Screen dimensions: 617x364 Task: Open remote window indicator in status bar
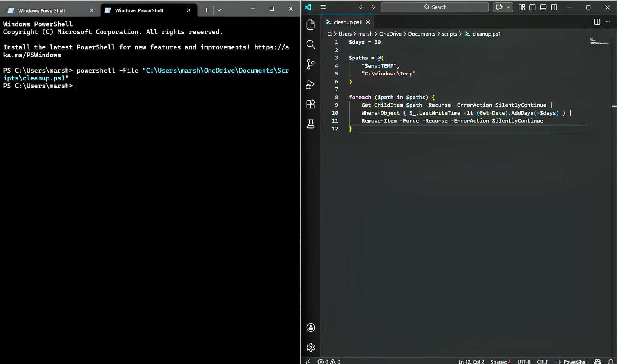click(x=307, y=361)
